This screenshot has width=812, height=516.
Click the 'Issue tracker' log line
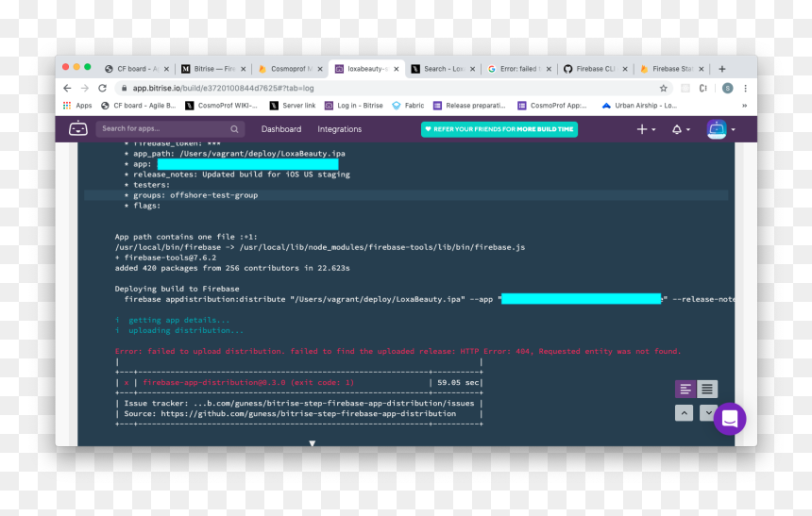pos(298,403)
